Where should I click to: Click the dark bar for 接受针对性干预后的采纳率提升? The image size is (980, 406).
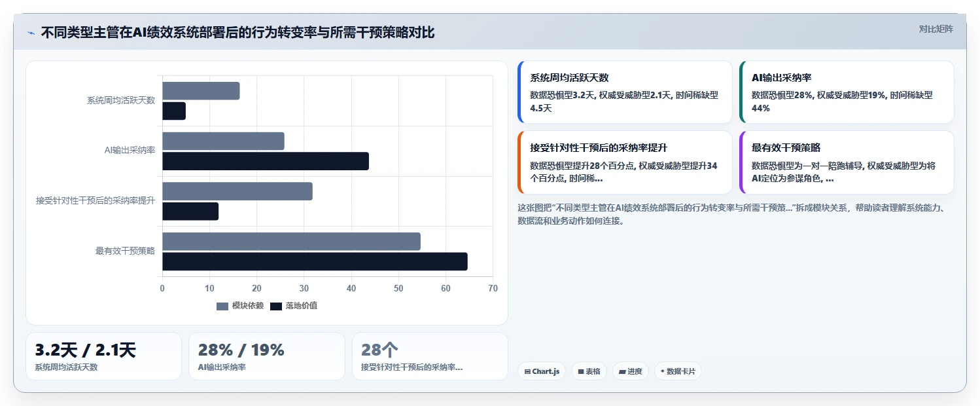click(190, 212)
